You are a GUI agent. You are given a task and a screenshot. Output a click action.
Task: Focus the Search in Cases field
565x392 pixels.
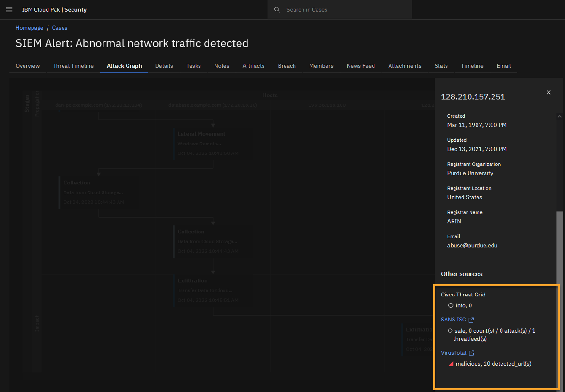coord(340,9)
